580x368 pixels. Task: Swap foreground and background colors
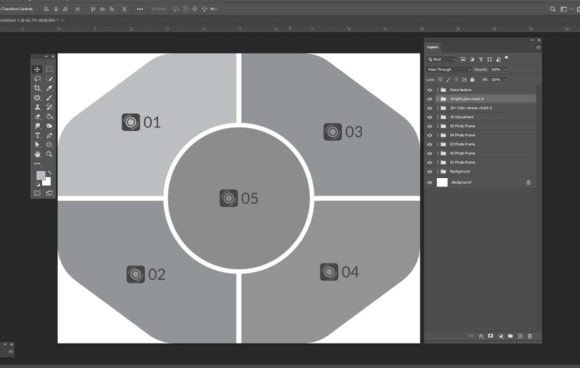[x=49, y=173]
